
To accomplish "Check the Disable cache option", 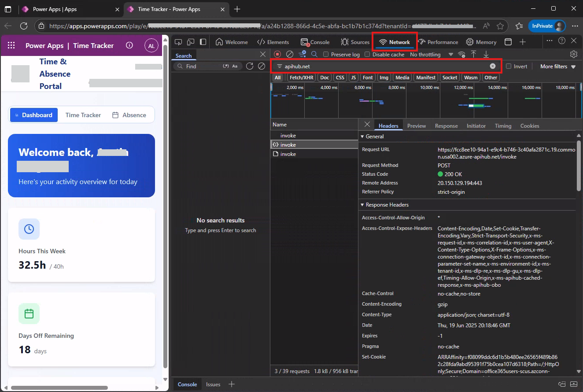I will coord(367,54).
